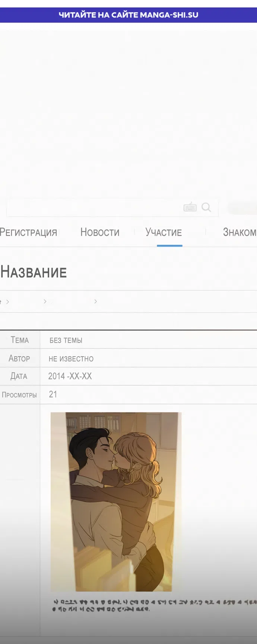Image resolution: width=257 pixels, height=644 pixels.
Task: Click the first breadcrumb chevron arrow
Action: pyautogui.click(x=8, y=302)
